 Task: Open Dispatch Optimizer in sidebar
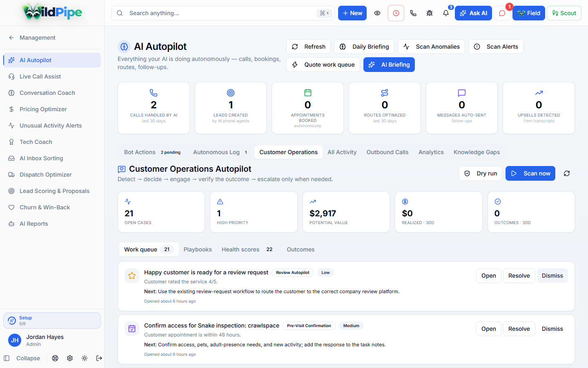(52, 175)
